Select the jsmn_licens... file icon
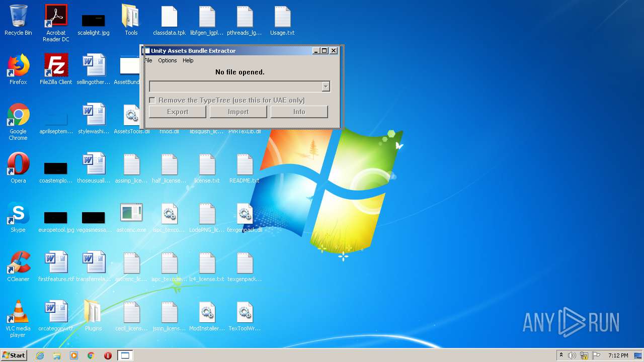Image resolution: width=644 pixels, height=362 pixels. (169, 316)
